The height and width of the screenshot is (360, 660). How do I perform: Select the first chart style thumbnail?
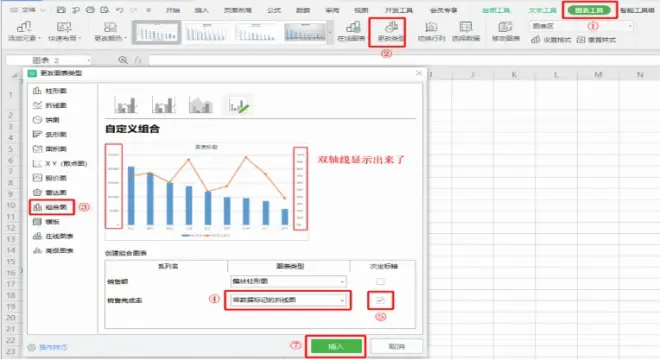point(157,32)
